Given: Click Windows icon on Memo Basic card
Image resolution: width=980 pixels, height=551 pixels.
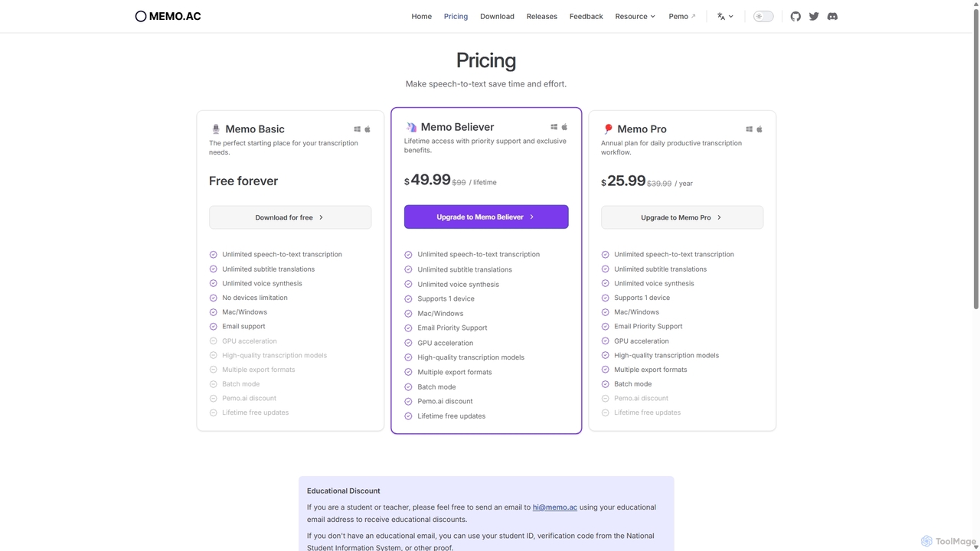Looking at the screenshot, I should [x=358, y=129].
